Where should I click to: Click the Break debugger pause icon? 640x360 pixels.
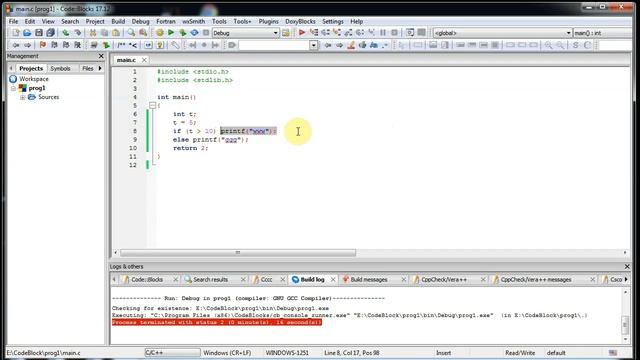click(x=383, y=33)
